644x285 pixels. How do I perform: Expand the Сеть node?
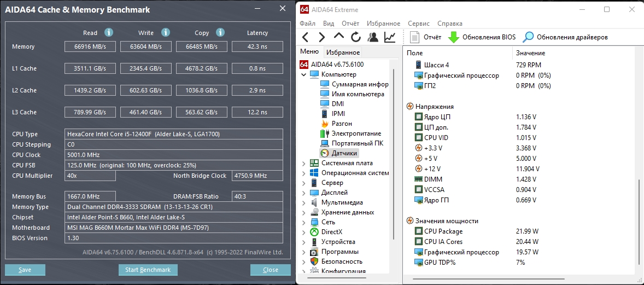(x=303, y=223)
